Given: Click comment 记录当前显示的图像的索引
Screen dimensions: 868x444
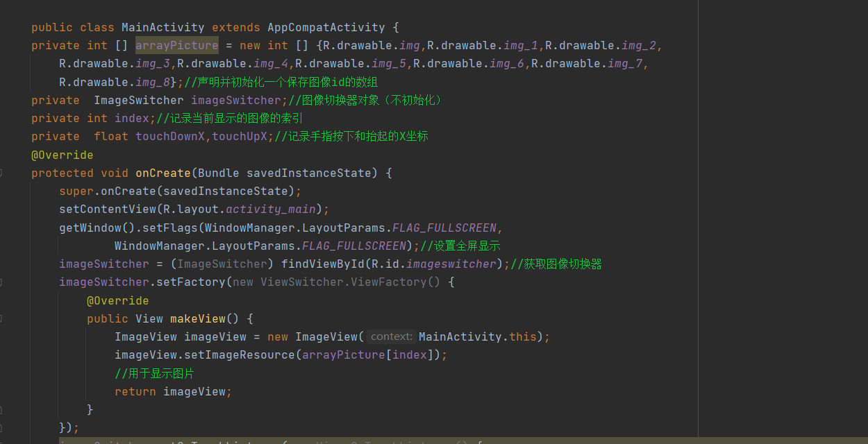Looking at the screenshot, I should click(x=229, y=118).
